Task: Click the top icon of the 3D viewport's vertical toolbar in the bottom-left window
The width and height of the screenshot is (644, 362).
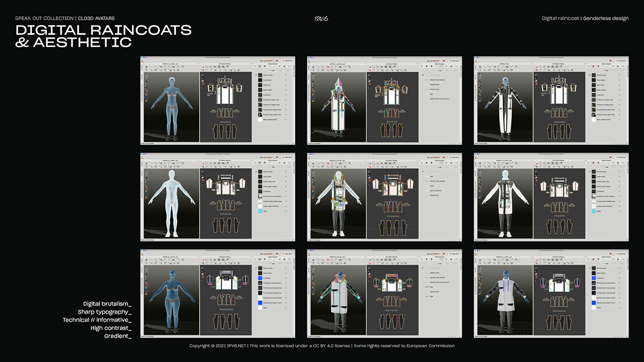Action: coord(145,268)
